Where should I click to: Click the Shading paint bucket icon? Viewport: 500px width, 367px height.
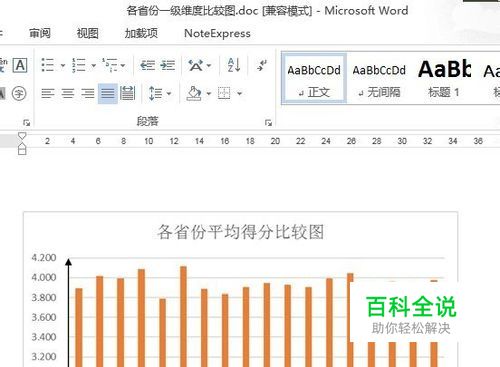[194, 93]
